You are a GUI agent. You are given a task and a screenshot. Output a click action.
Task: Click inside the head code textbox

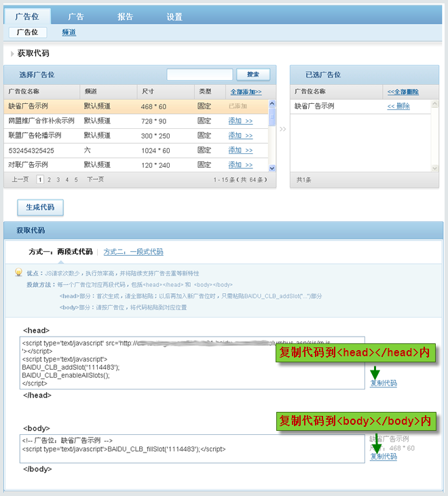coord(192,363)
